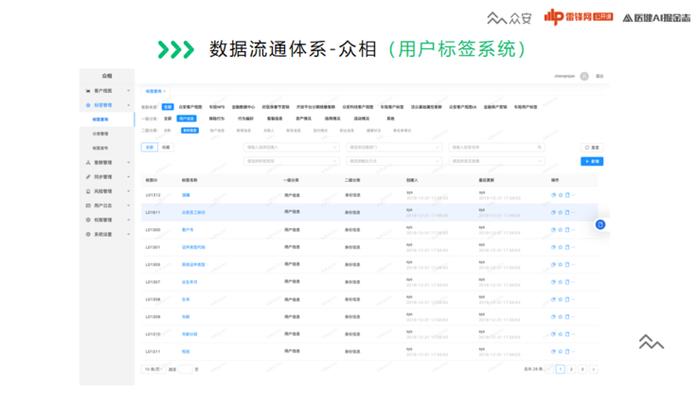Switch to the 收藏 toggle above the table
The image size is (700, 394).
(x=166, y=147)
